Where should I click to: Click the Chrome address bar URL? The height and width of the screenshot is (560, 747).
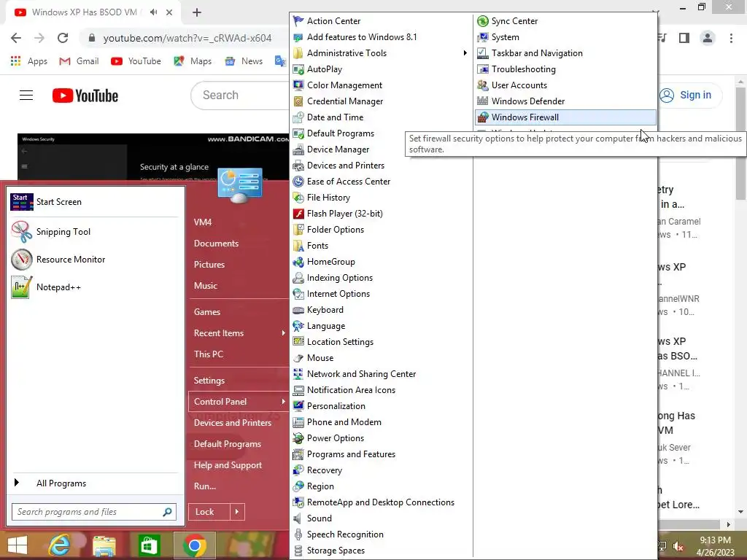click(x=187, y=38)
